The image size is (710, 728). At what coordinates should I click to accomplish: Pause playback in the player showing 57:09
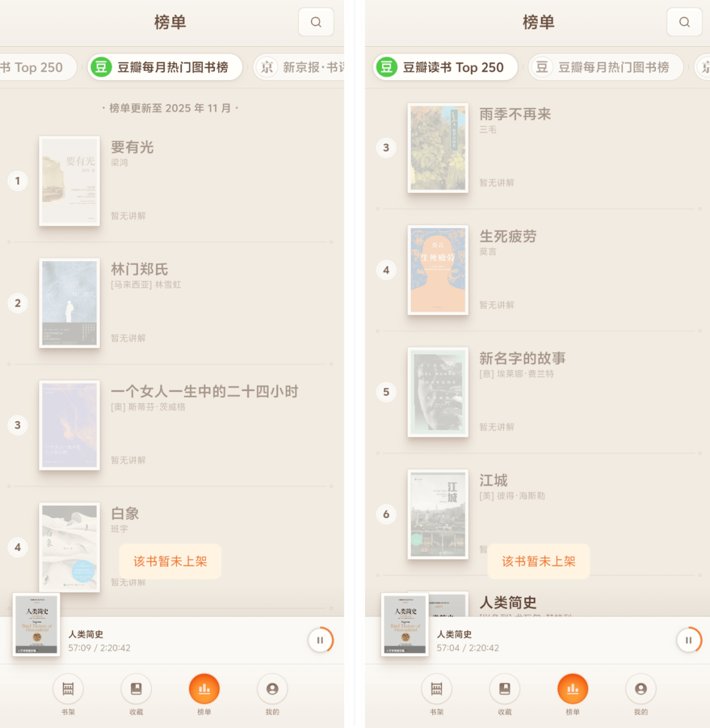coord(320,640)
